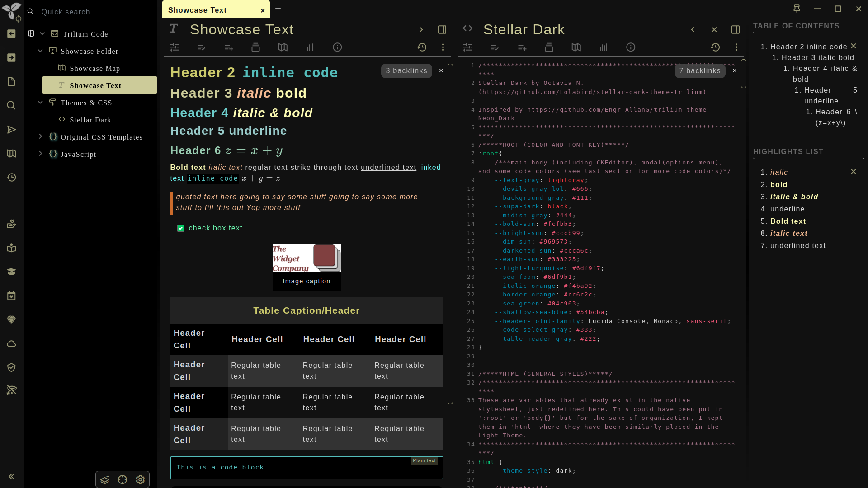Expand the Original CSS Templates tree node
The width and height of the screenshot is (868, 488).
[x=41, y=136]
